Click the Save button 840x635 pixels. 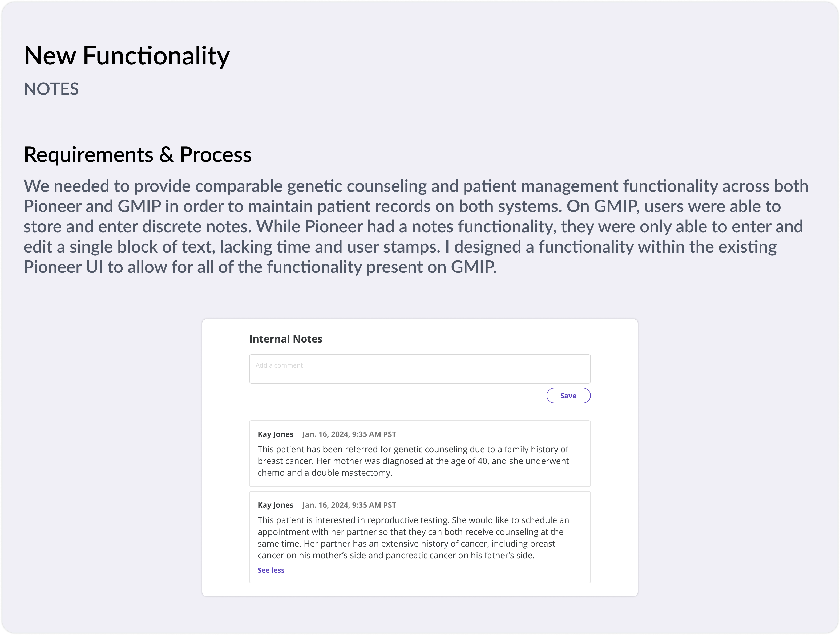point(568,396)
